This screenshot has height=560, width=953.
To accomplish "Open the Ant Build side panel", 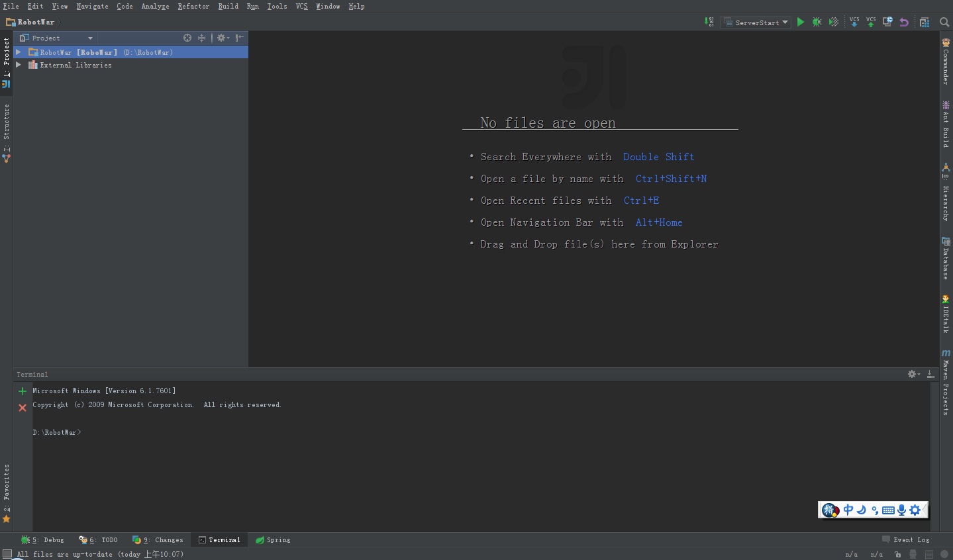I will (x=946, y=124).
